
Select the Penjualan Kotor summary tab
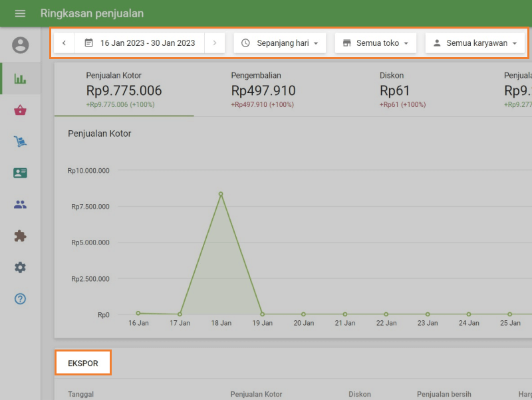click(x=124, y=90)
